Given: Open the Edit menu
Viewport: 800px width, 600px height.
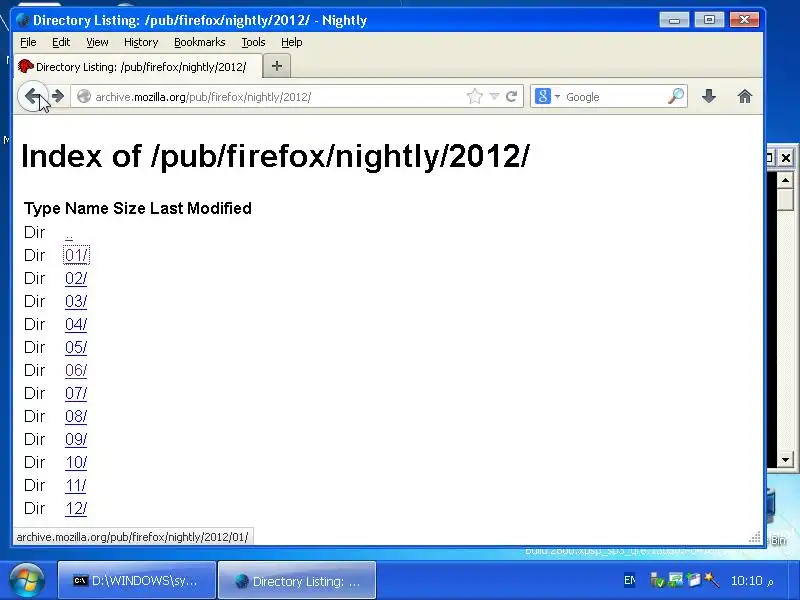Looking at the screenshot, I should pos(61,42).
